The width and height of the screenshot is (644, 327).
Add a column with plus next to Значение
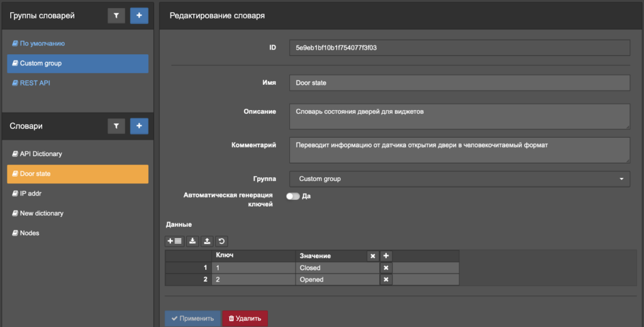pos(386,256)
